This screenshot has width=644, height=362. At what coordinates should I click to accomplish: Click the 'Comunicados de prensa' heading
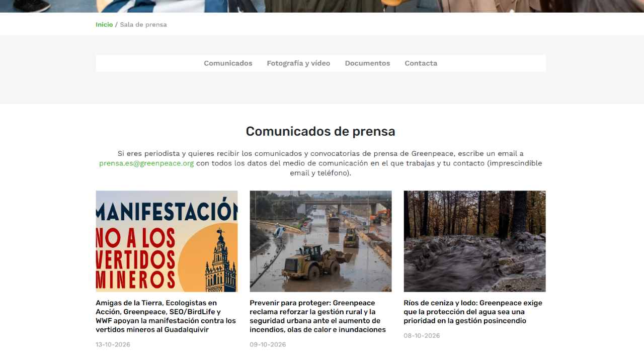coord(320,131)
